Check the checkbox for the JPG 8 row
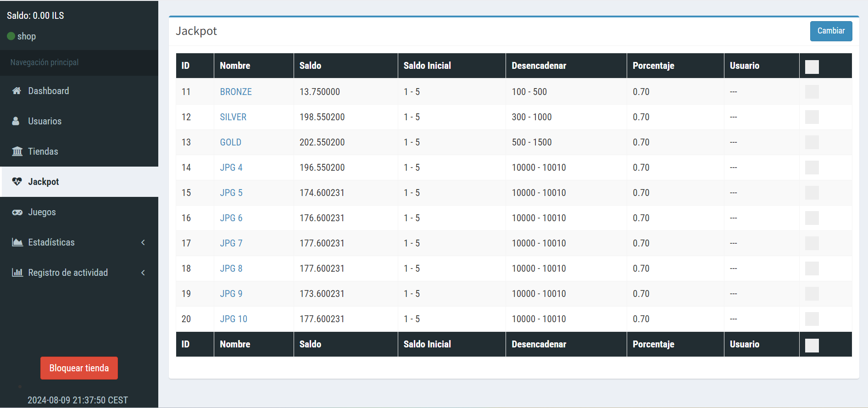Image resolution: width=868 pixels, height=408 pixels. pos(812,268)
